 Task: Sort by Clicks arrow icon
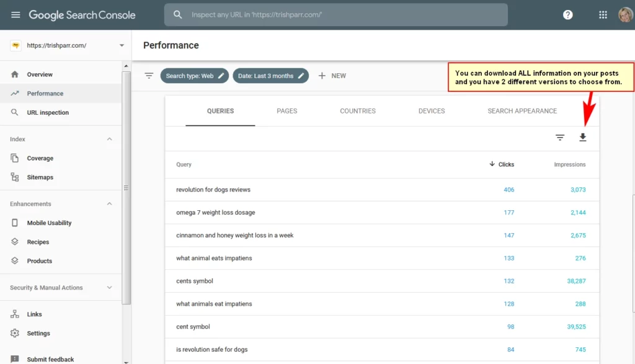[x=492, y=164]
